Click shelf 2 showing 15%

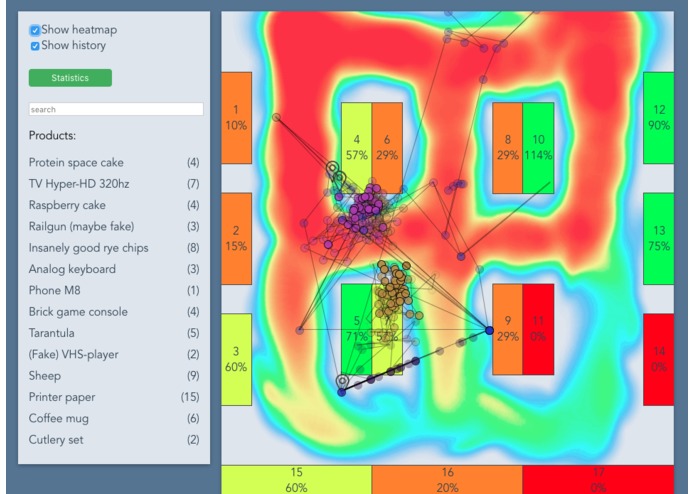[x=236, y=238]
